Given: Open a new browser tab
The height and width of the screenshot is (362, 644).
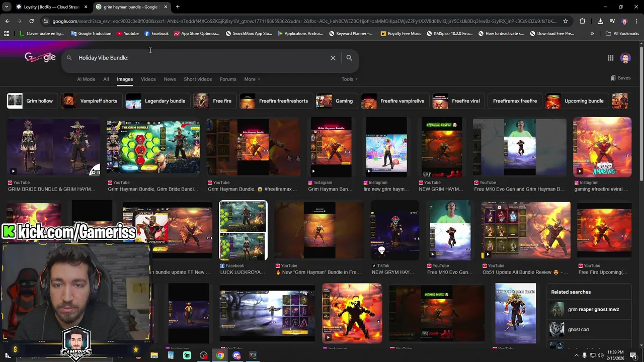Looking at the screenshot, I should tap(178, 7).
